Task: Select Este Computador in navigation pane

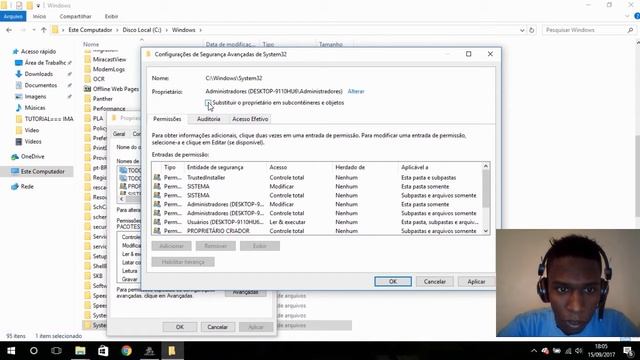Action: click(42, 171)
